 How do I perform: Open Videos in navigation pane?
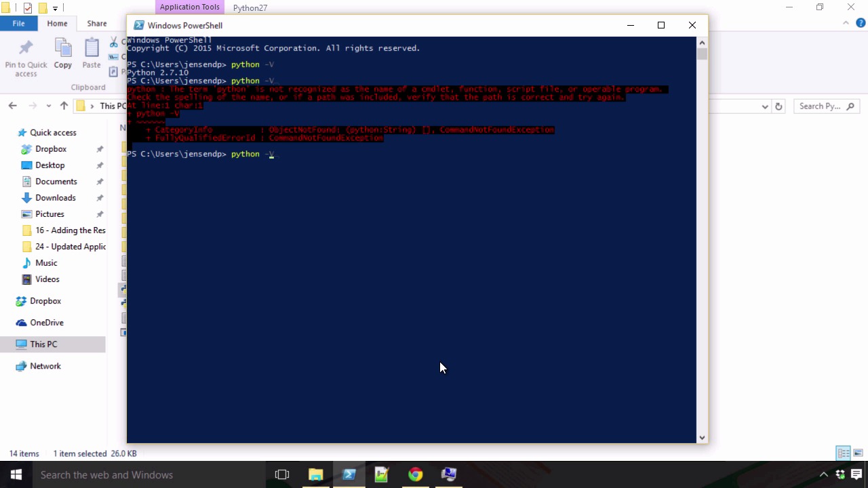pos(47,279)
